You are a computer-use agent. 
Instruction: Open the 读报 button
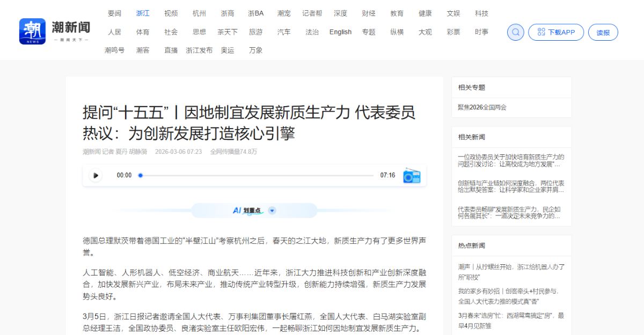click(x=603, y=32)
